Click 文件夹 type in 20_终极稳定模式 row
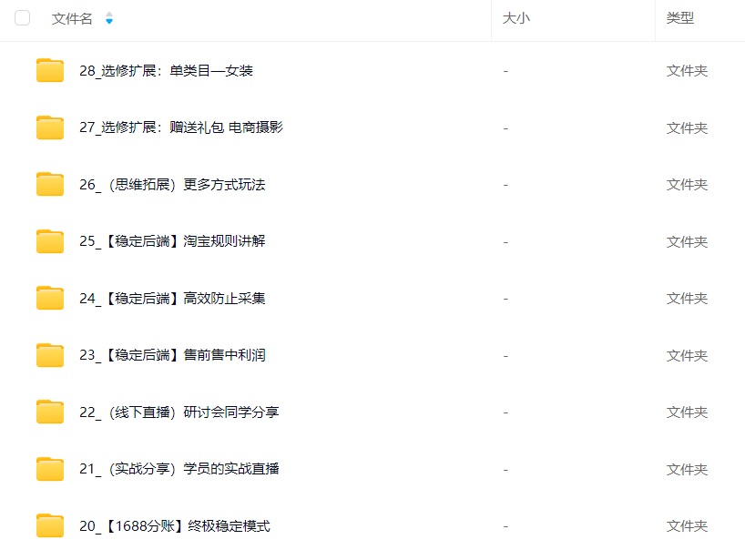The image size is (745, 560). tap(687, 525)
